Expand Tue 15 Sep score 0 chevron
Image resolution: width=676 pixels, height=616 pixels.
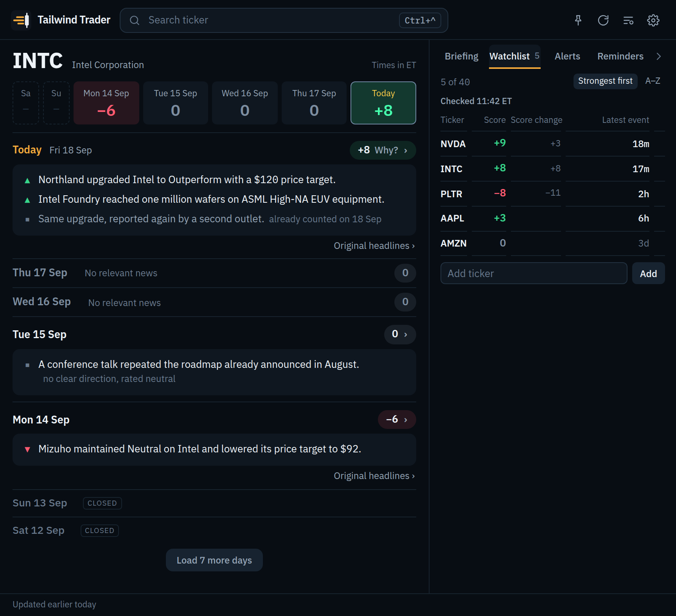[x=400, y=334]
